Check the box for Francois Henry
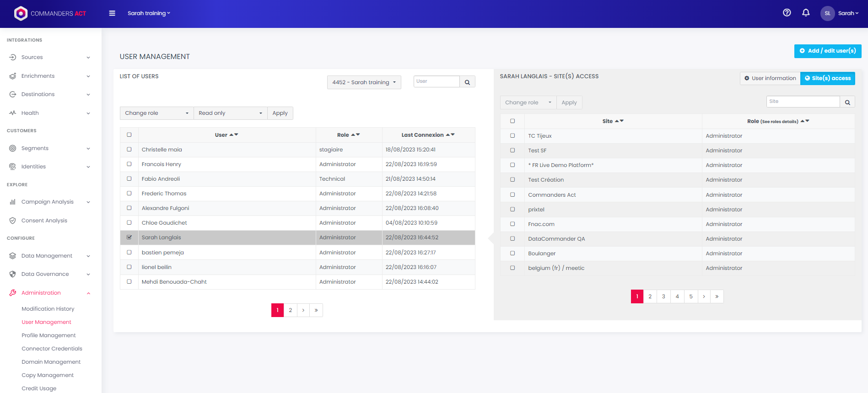Viewport: 868px width, 393px height. click(129, 164)
